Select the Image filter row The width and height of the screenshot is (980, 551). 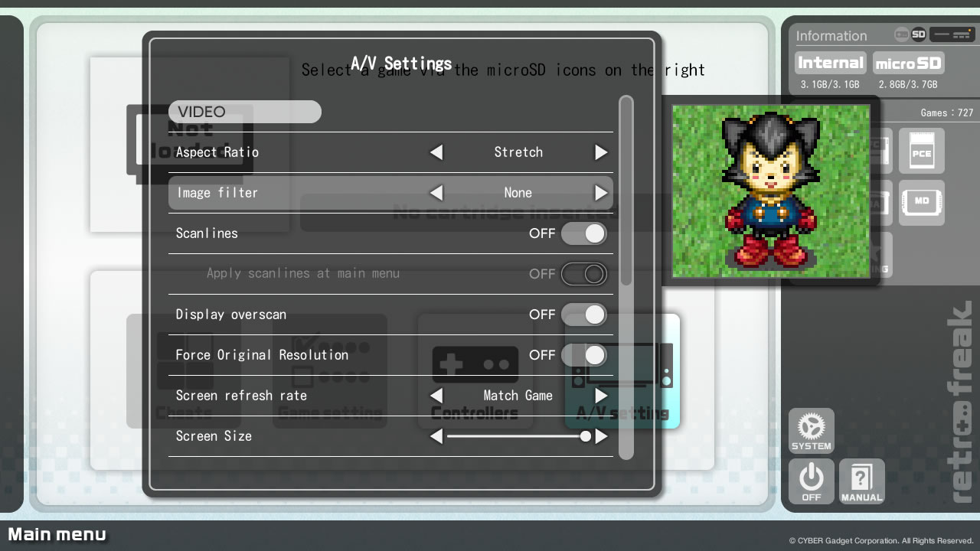pos(306,193)
